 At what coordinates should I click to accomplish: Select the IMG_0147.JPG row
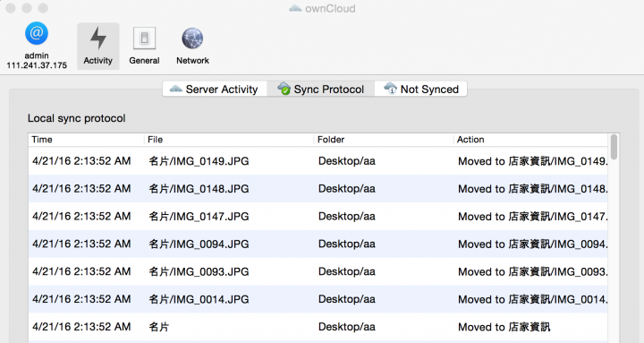pos(318,216)
